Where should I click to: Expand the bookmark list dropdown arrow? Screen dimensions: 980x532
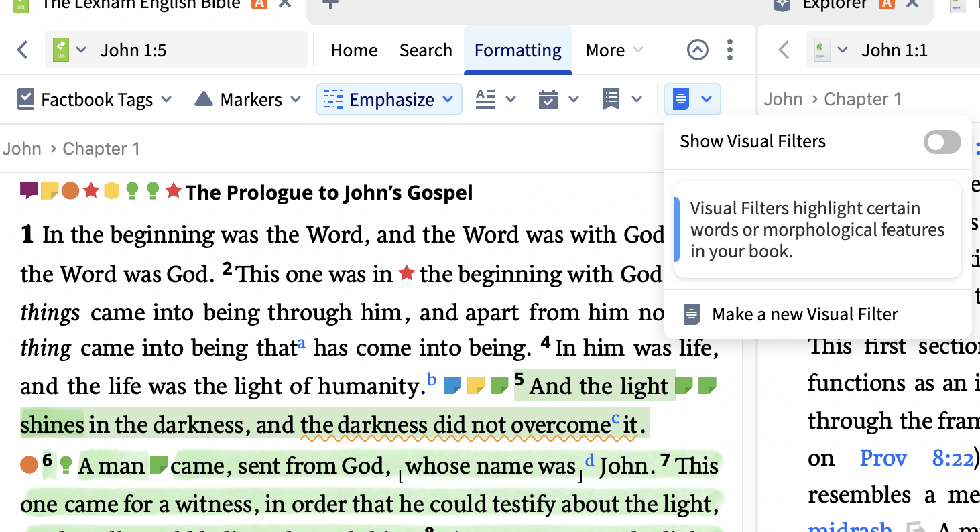click(637, 100)
